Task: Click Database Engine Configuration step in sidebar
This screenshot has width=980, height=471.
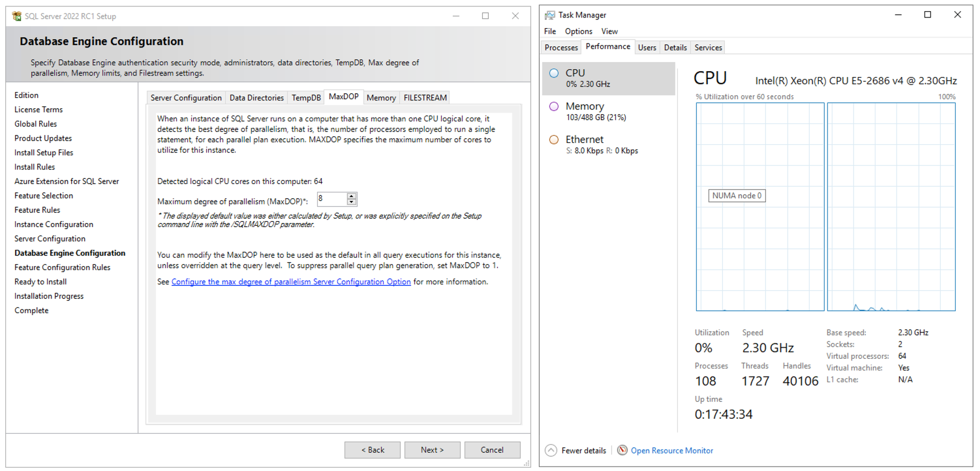Action: point(70,253)
